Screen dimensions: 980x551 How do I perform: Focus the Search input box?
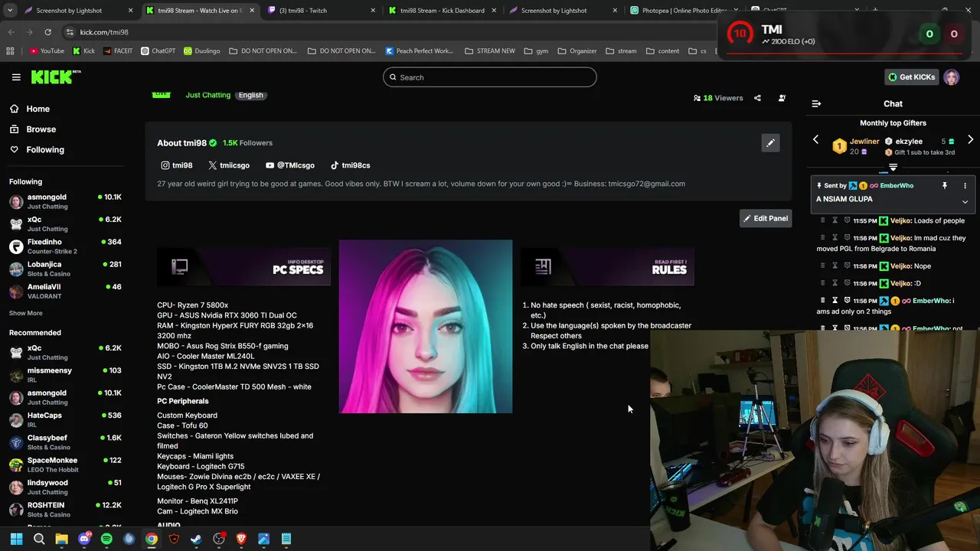(x=490, y=77)
